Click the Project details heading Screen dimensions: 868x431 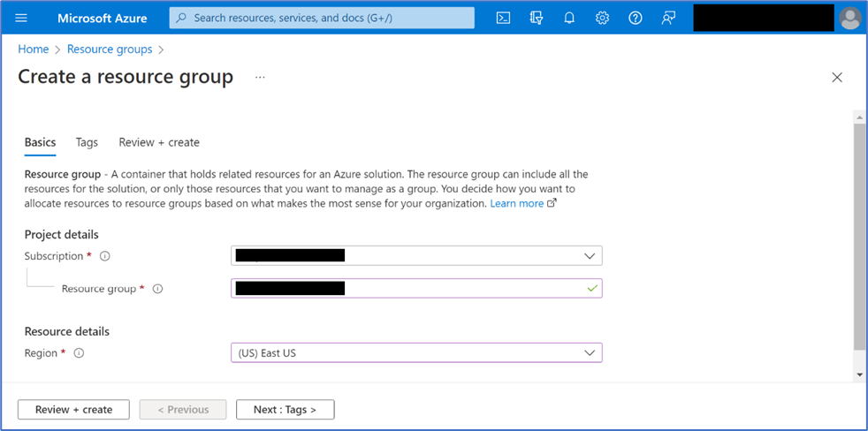[x=62, y=235]
